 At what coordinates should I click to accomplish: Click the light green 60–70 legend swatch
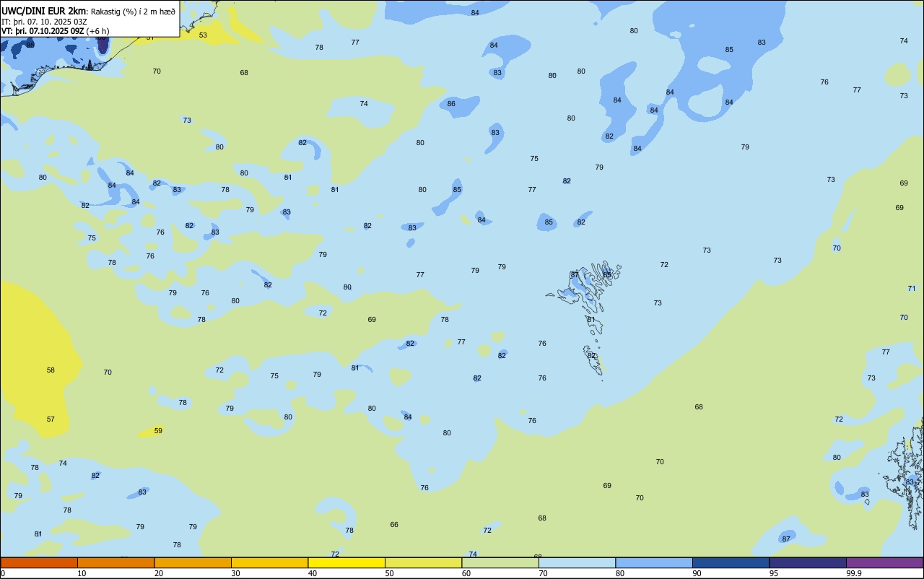click(x=500, y=562)
